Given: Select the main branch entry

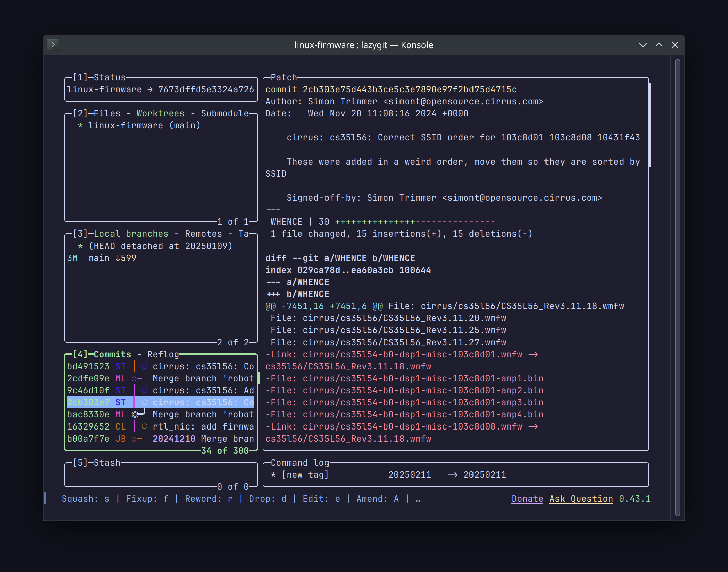Looking at the screenshot, I should (99, 258).
